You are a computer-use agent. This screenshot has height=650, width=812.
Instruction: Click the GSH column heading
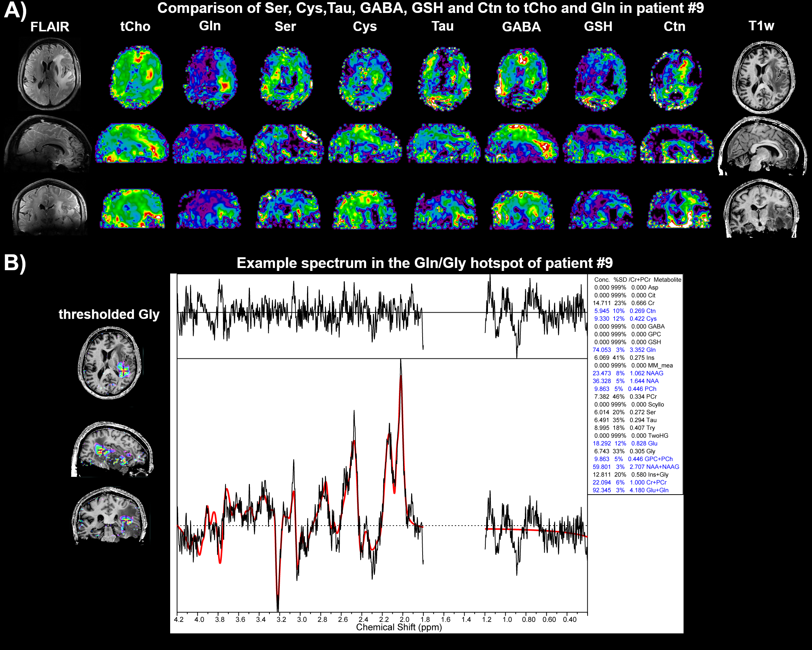click(598, 26)
